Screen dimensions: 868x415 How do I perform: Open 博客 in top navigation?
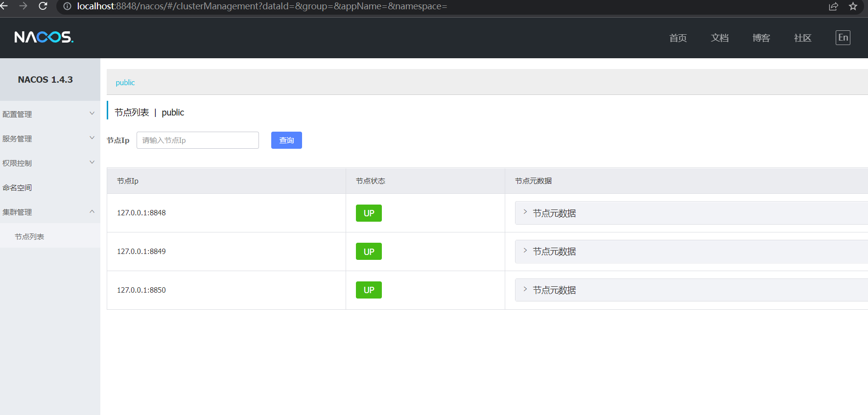[761, 38]
